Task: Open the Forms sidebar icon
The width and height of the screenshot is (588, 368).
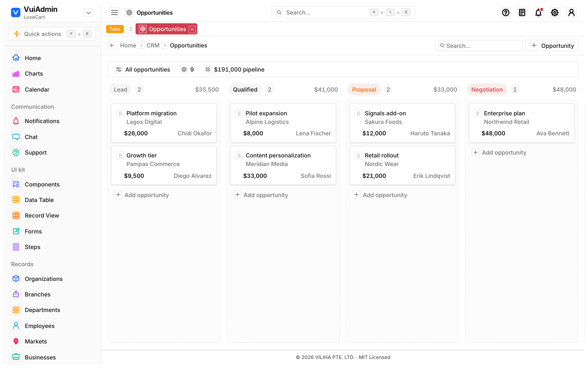Action: (16, 231)
